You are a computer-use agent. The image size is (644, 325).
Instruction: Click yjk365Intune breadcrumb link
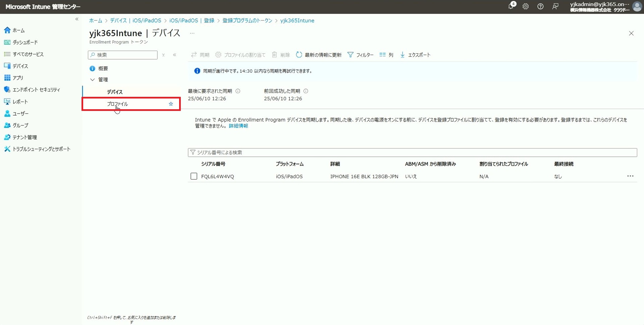[297, 20]
